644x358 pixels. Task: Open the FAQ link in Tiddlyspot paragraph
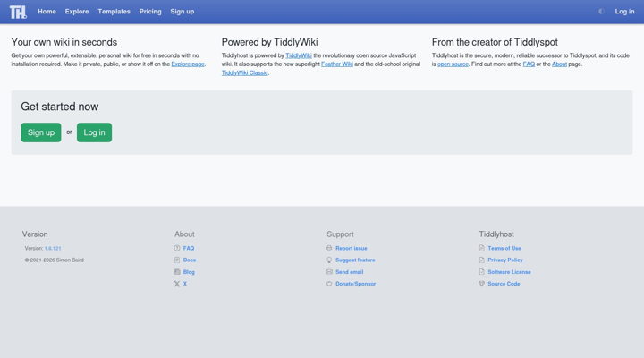(x=529, y=64)
